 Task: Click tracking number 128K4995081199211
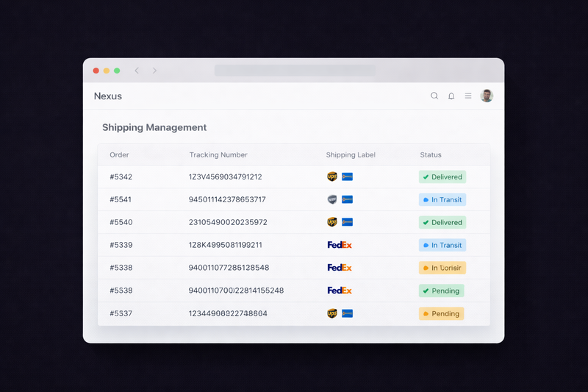point(226,245)
